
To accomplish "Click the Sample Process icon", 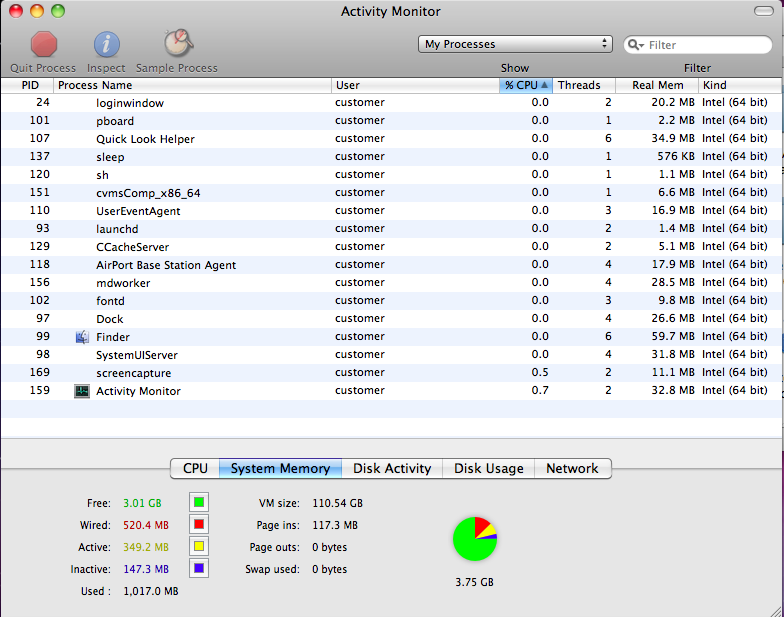I will [x=178, y=42].
